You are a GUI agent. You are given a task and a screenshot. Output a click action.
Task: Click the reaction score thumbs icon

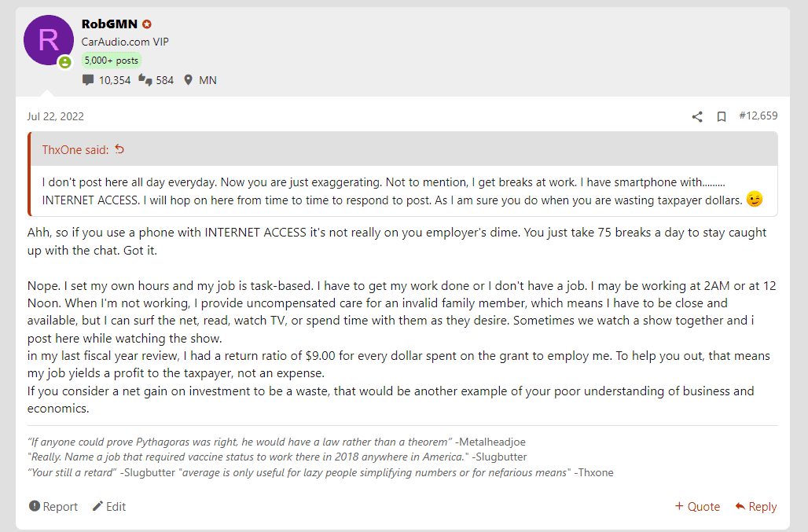[145, 80]
